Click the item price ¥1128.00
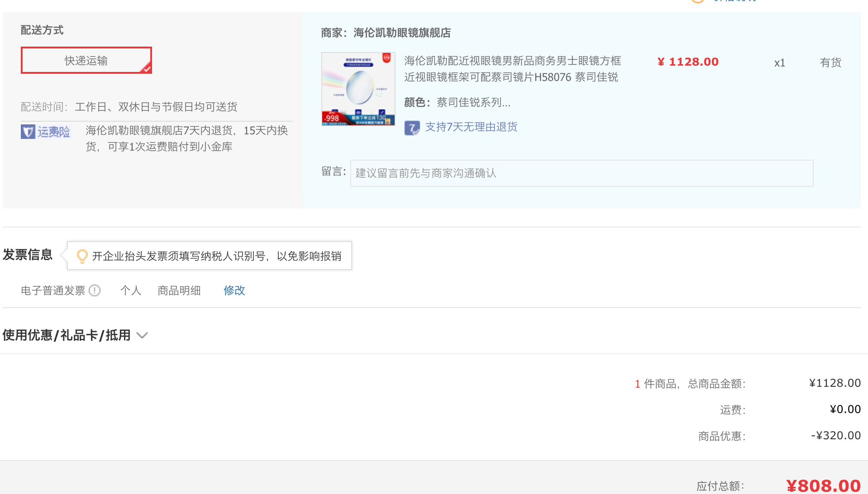Viewport: 868px width, 494px height. point(688,62)
